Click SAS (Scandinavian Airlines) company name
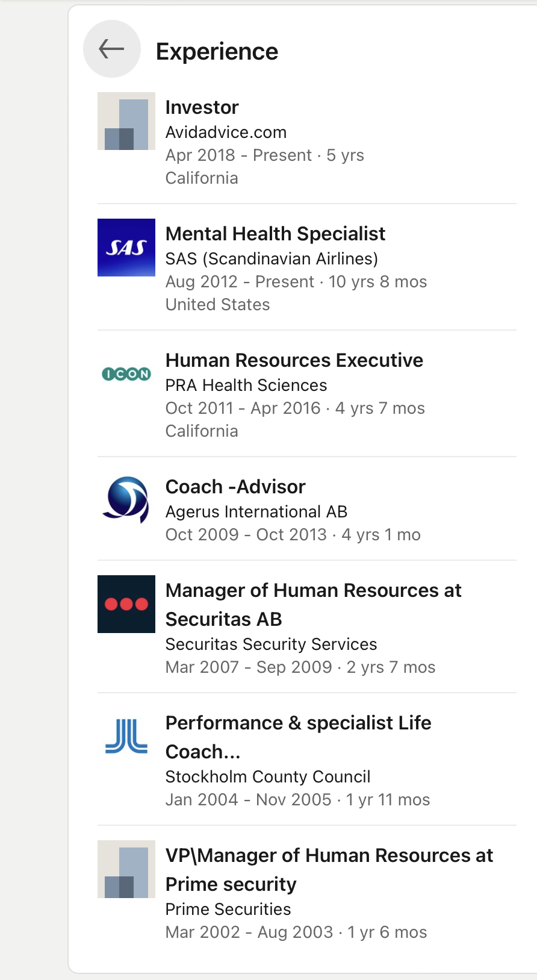Screen dimensions: 537x980 click(x=272, y=259)
